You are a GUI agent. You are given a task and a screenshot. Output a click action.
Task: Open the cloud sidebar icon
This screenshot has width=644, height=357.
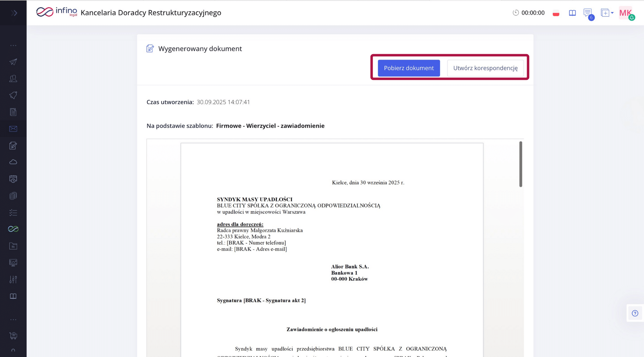point(13,162)
